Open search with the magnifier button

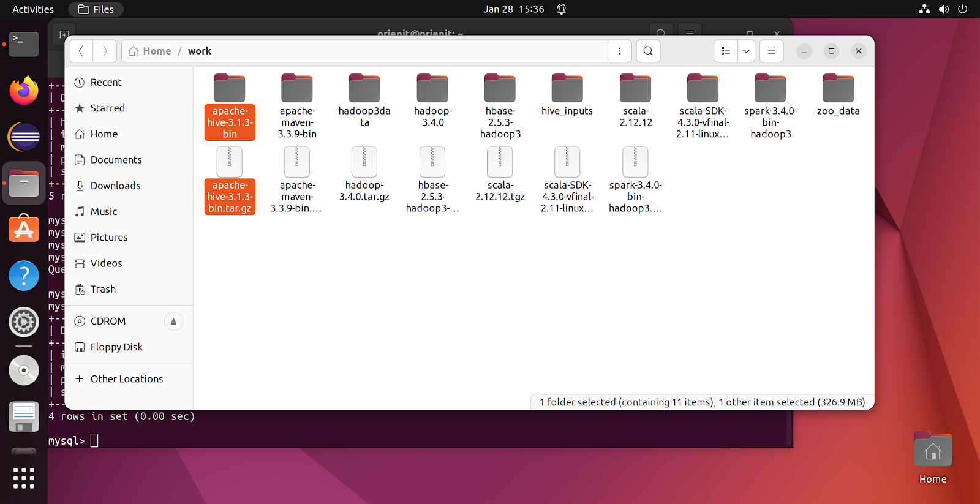pos(648,51)
